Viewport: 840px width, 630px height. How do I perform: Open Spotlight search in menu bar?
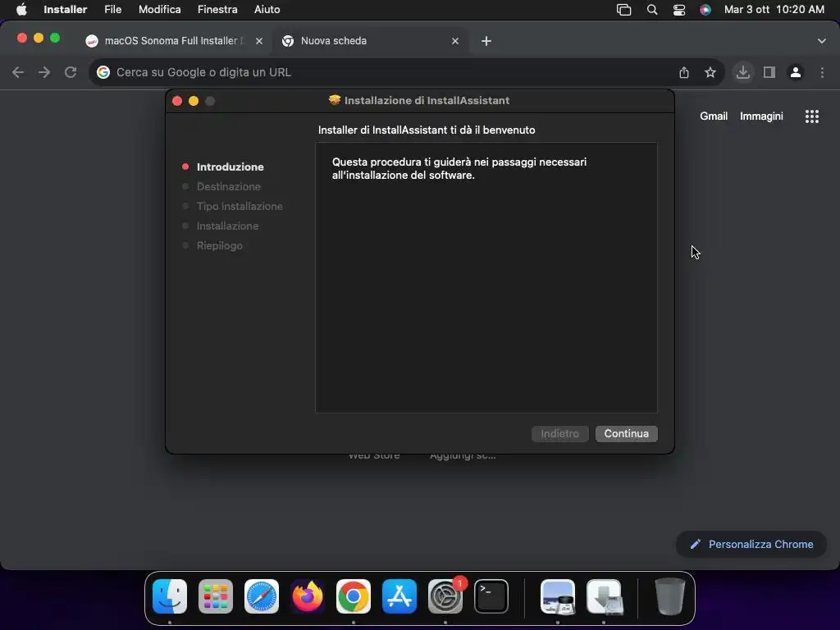(652, 10)
